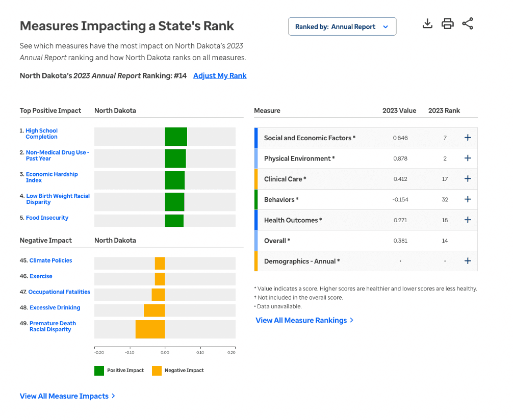Viewport: 513px width, 420px height.
Task: Expand the Demographics - Annual row
Action: [468, 260]
